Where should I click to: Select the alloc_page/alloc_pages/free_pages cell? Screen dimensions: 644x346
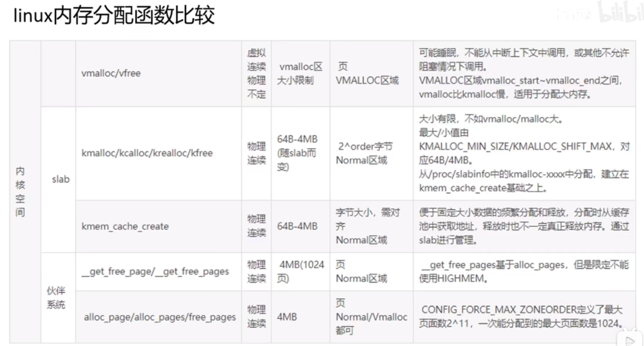click(160, 317)
